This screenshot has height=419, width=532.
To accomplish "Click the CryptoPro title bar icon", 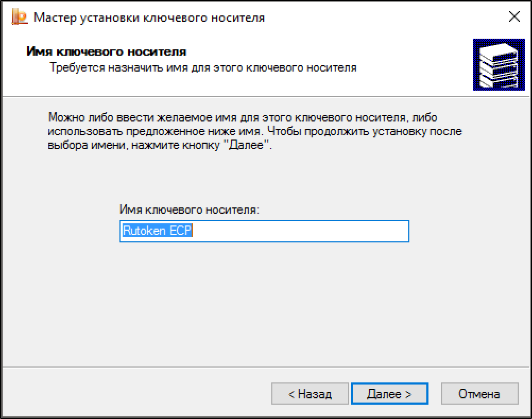I will (19, 17).
